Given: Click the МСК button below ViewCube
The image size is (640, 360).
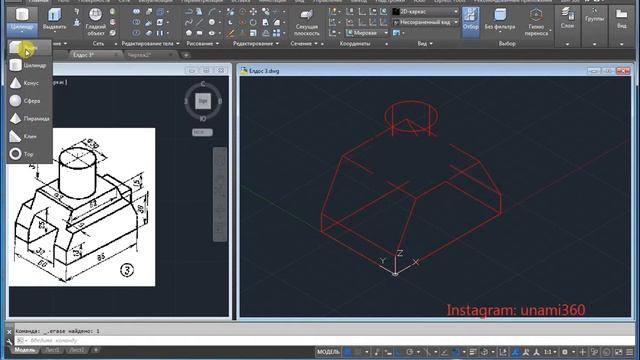Looking at the screenshot, I should pyautogui.click(x=202, y=132).
